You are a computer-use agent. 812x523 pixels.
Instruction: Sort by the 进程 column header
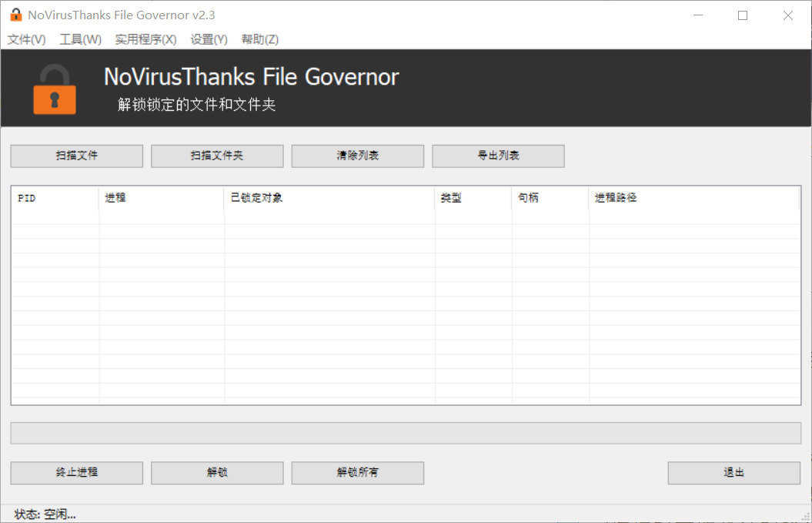[x=161, y=198]
